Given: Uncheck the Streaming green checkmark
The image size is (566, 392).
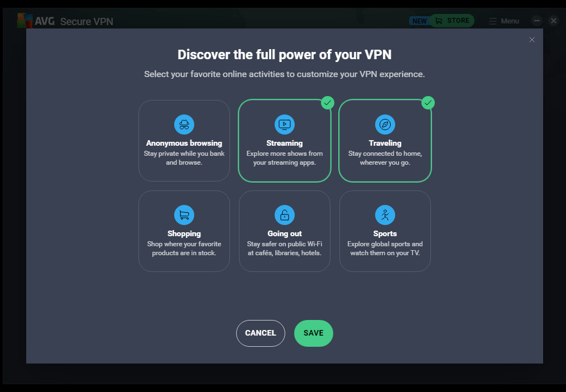Looking at the screenshot, I should pyautogui.click(x=328, y=103).
